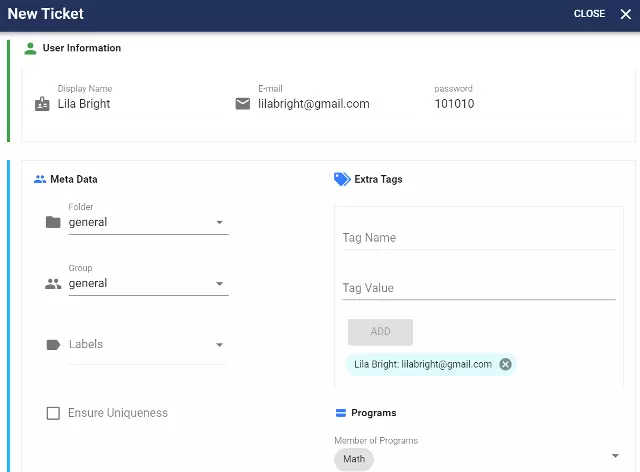Screen dimensions: 640x472
Task: Click the New Ticket title
Action: pos(45,14)
